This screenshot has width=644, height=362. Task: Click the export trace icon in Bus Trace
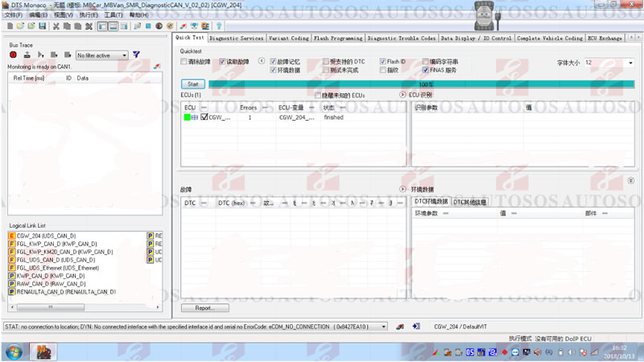(27, 55)
